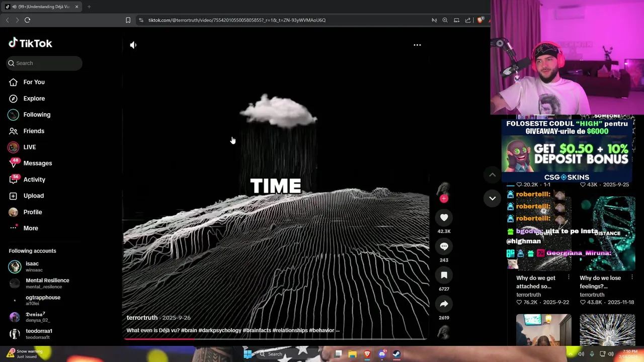Close the Understanding Déjà Vu tab

click(x=77, y=7)
